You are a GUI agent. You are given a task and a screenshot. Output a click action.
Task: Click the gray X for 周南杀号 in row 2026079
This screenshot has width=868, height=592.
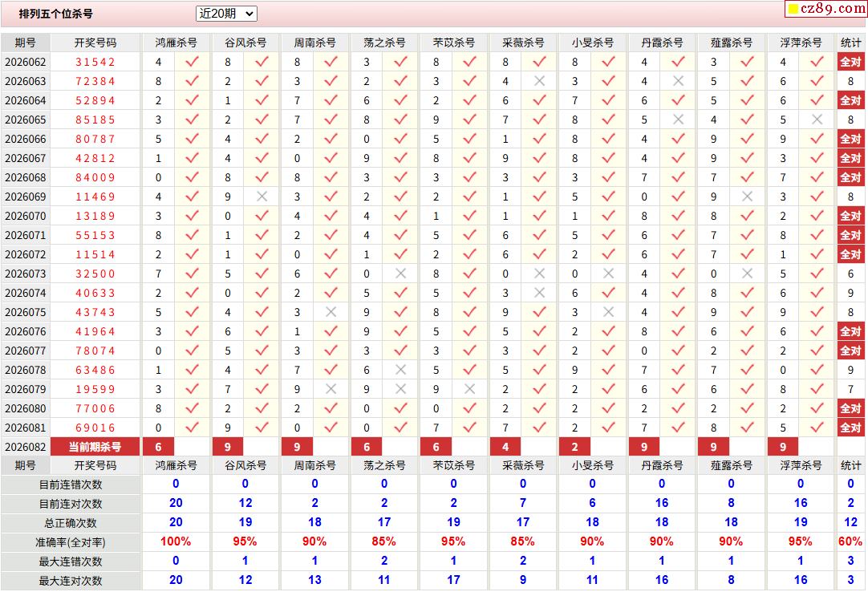click(331, 389)
